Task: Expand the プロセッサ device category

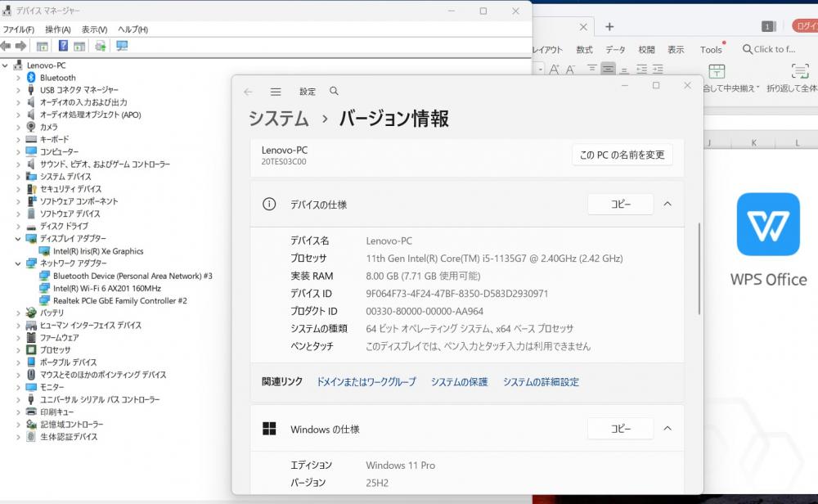Action: (19, 350)
